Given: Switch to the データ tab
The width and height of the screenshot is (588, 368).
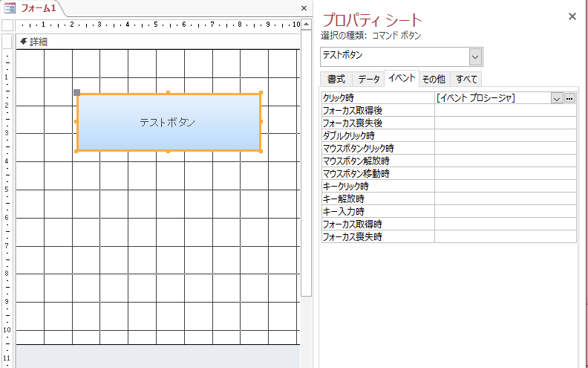Looking at the screenshot, I should [x=369, y=80].
